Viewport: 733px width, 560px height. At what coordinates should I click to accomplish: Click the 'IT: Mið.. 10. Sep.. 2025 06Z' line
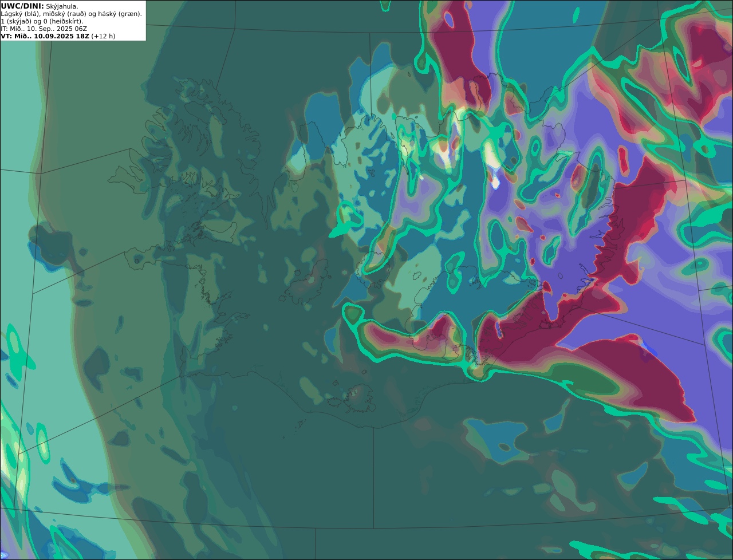pyautogui.click(x=44, y=29)
